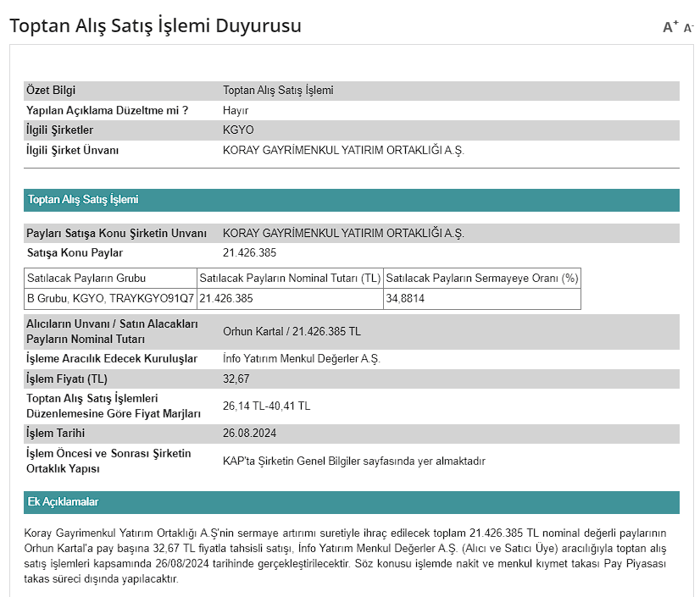The width and height of the screenshot is (700, 597).
Task: Click the "Hayır" value
Action: click(x=236, y=110)
